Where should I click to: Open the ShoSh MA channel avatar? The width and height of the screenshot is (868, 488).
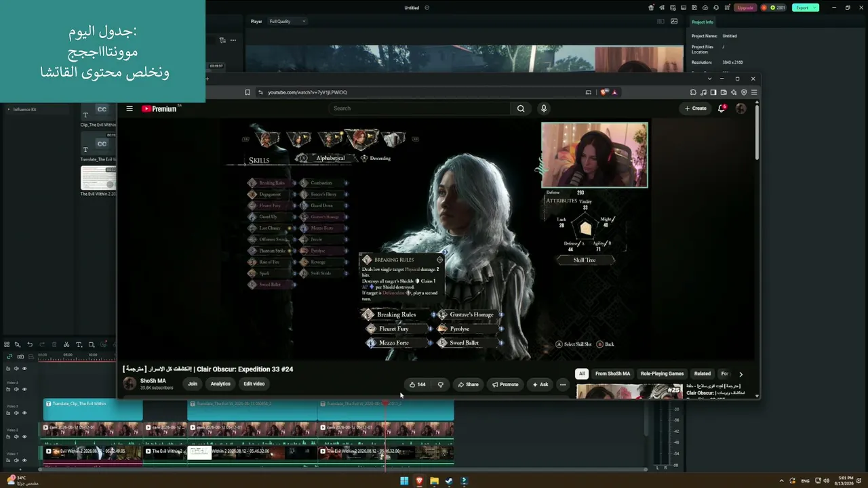[129, 384]
